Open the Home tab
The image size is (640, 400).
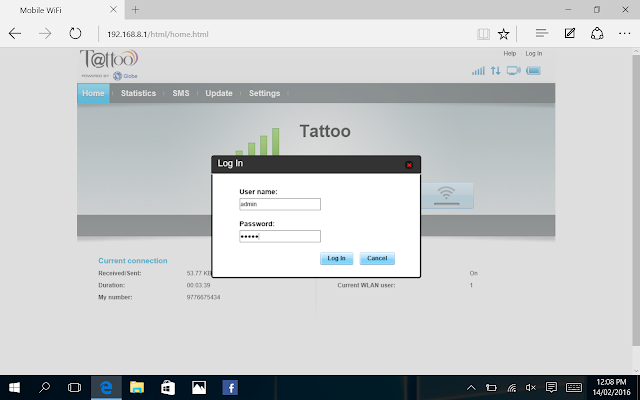pyautogui.click(x=93, y=93)
